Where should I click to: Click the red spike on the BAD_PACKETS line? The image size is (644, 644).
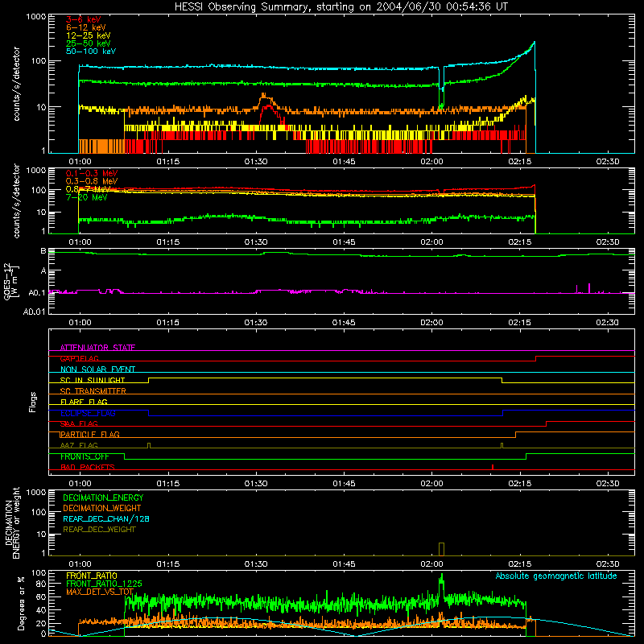(493, 467)
